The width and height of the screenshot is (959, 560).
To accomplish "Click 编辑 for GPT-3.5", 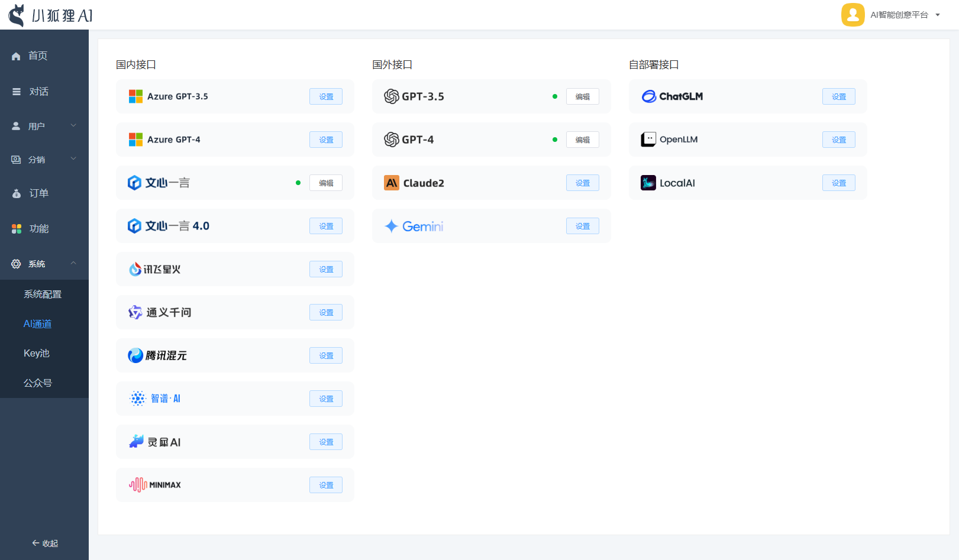I will pos(583,96).
